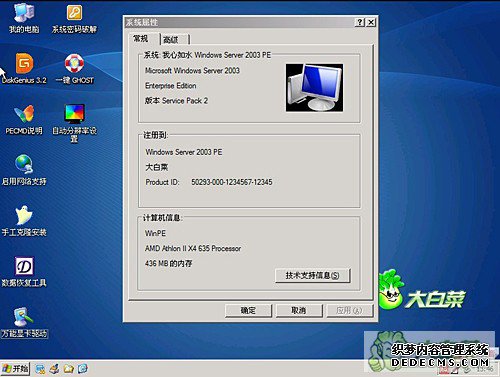Image resolution: width=500 pixels, height=377 pixels.
Task: Click the 'Enterprise Edition' text
Action: click(x=170, y=86)
